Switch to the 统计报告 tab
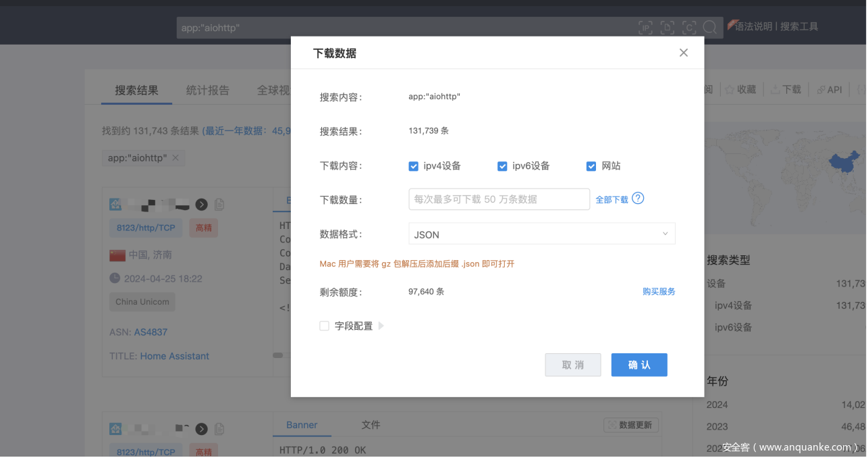868x460 pixels. (207, 90)
